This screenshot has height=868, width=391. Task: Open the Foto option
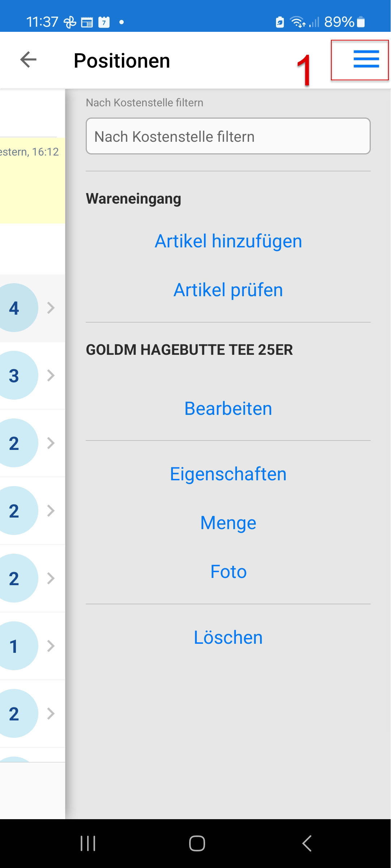228,572
